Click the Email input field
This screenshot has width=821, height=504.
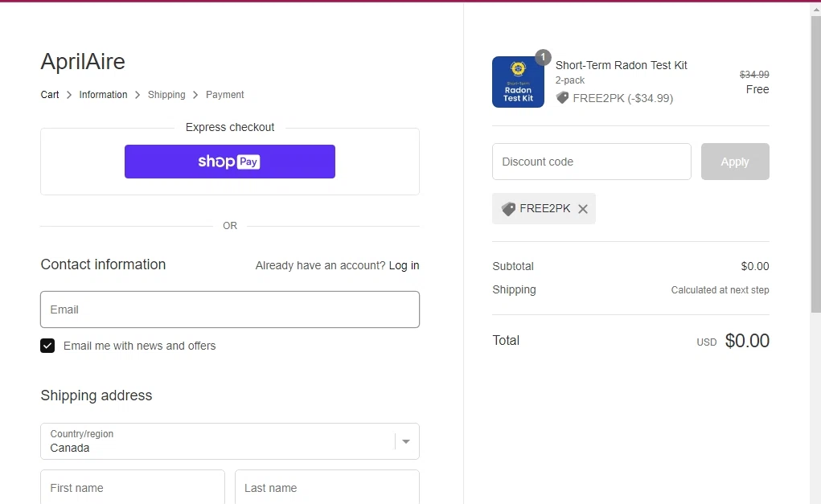tap(230, 309)
